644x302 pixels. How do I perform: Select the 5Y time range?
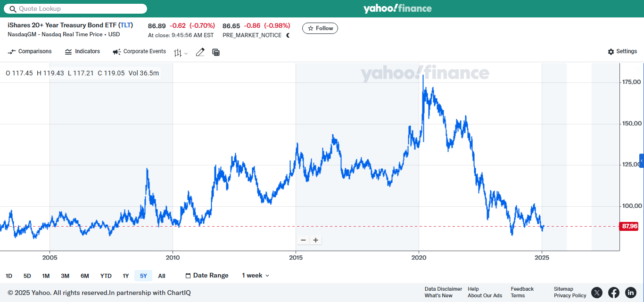tap(143, 276)
